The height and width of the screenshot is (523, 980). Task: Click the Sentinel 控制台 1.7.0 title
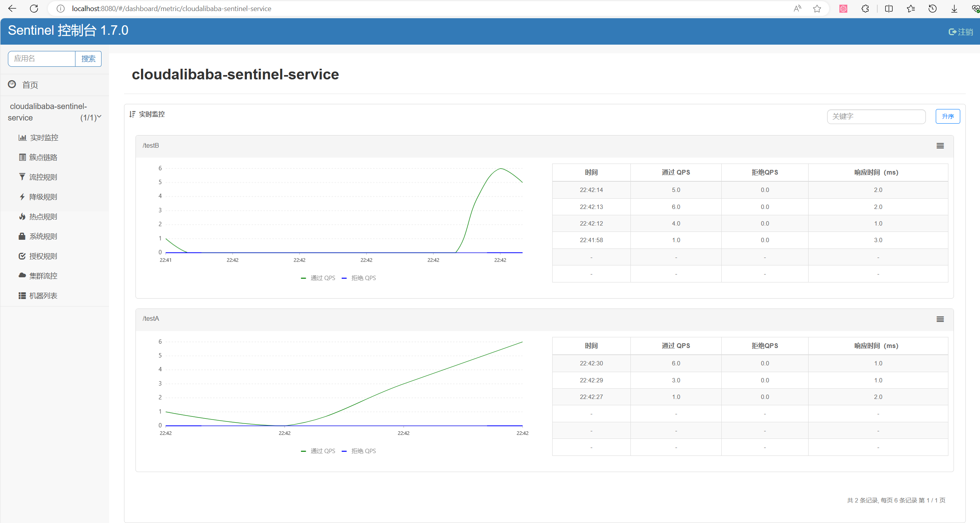[x=68, y=30]
